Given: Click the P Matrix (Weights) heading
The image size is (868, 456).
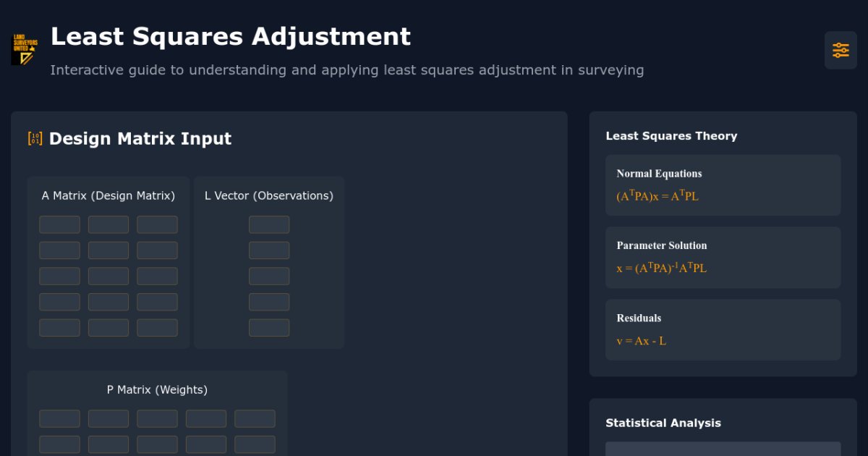Looking at the screenshot, I should (156, 389).
